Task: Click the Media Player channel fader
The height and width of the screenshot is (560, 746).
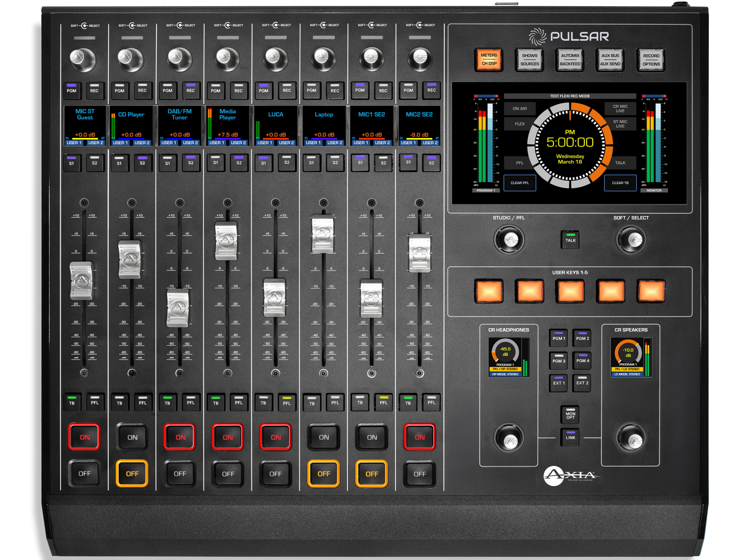Action: [226, 240]
